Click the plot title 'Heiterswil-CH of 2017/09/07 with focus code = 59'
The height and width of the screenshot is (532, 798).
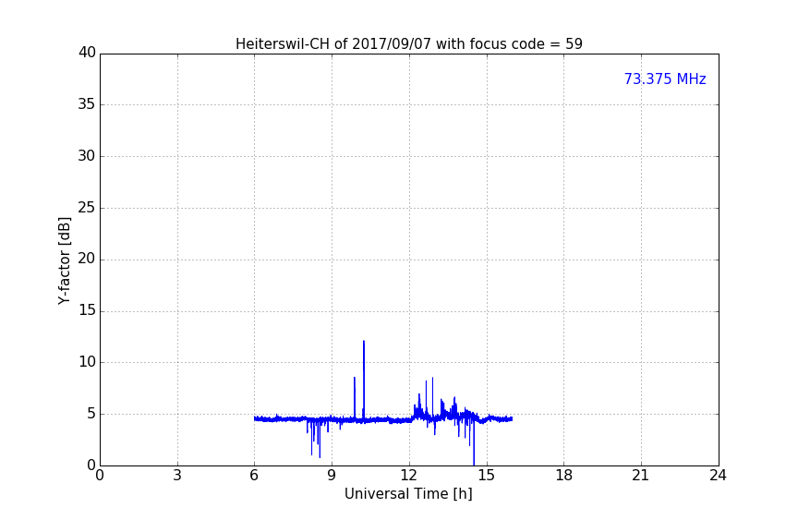tap(408, 44)
